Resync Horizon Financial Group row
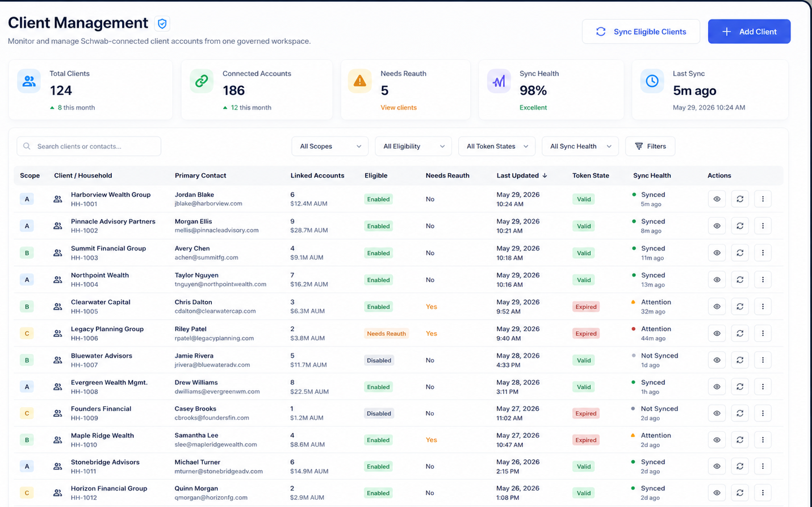812x507 pixels. click(740, 493)
